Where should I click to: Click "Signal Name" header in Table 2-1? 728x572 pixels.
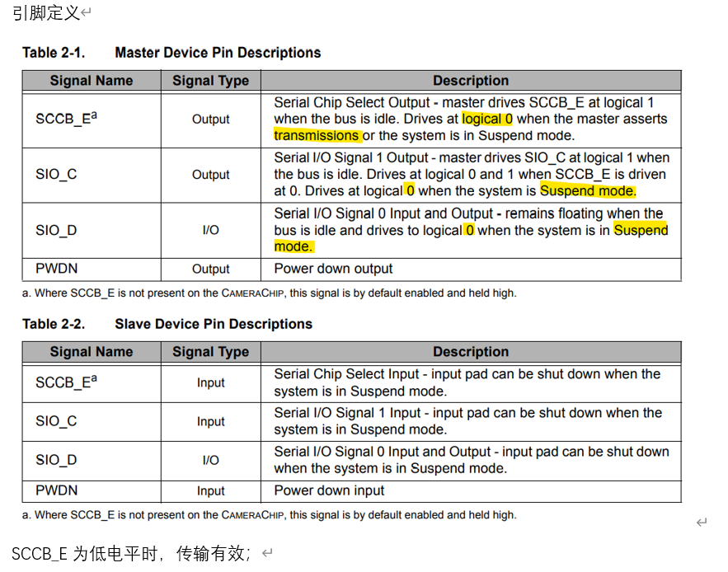coord(92,80)
